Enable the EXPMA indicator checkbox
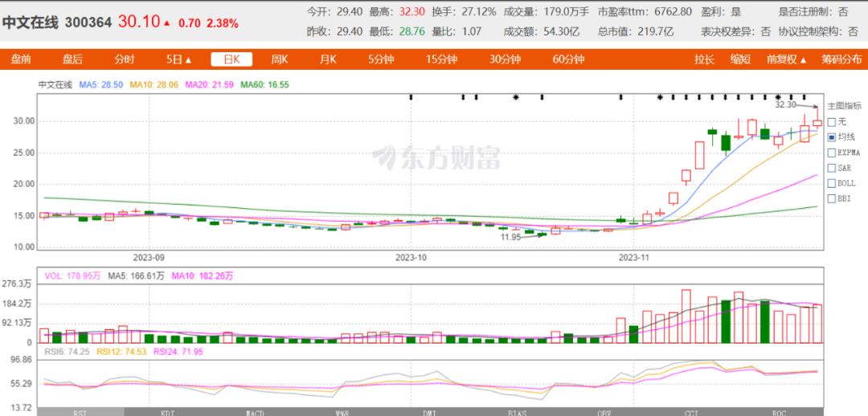The image size is (868, 416). click(832, 152)
